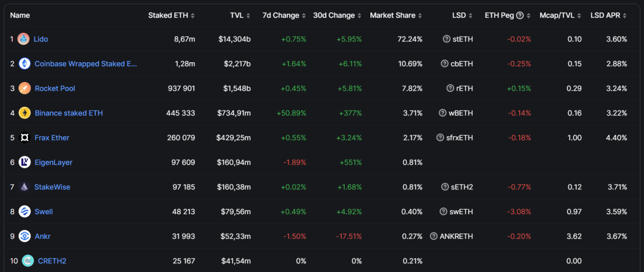Image resolution: width=644 pixels, height=272 pixels.
Task: Click the help icon beside sETH2
Action: click(445, 187)
